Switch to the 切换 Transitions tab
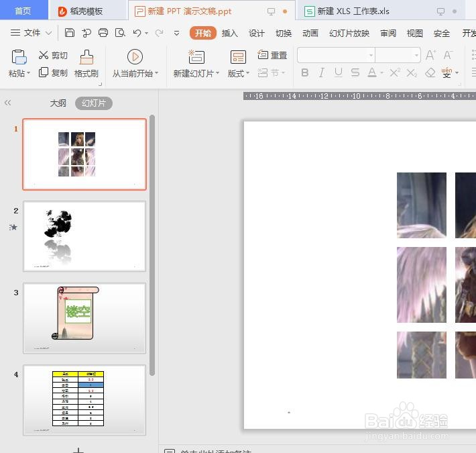Image resolution: width=476 pixels, height=453 pixels. click(x=284, y=33)
